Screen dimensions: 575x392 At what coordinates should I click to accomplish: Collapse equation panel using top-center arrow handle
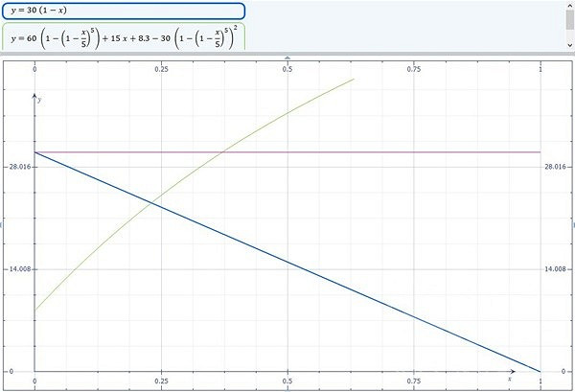tap(287, 59)
